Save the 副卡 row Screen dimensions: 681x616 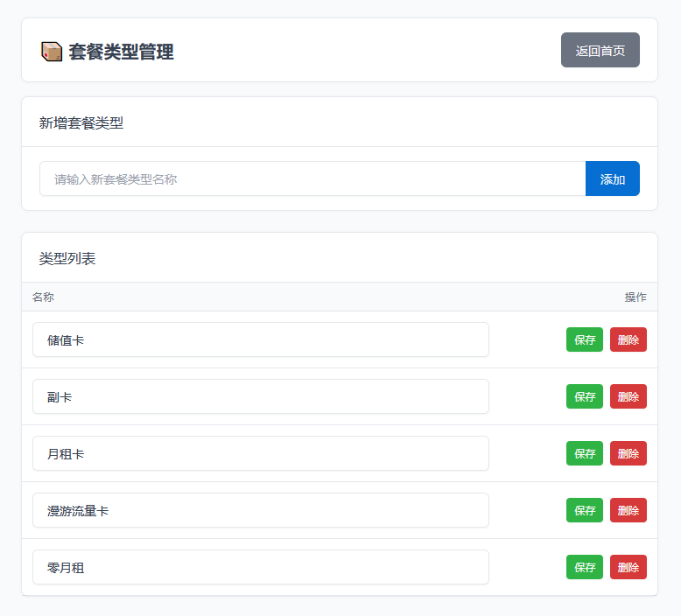(584, 396)
